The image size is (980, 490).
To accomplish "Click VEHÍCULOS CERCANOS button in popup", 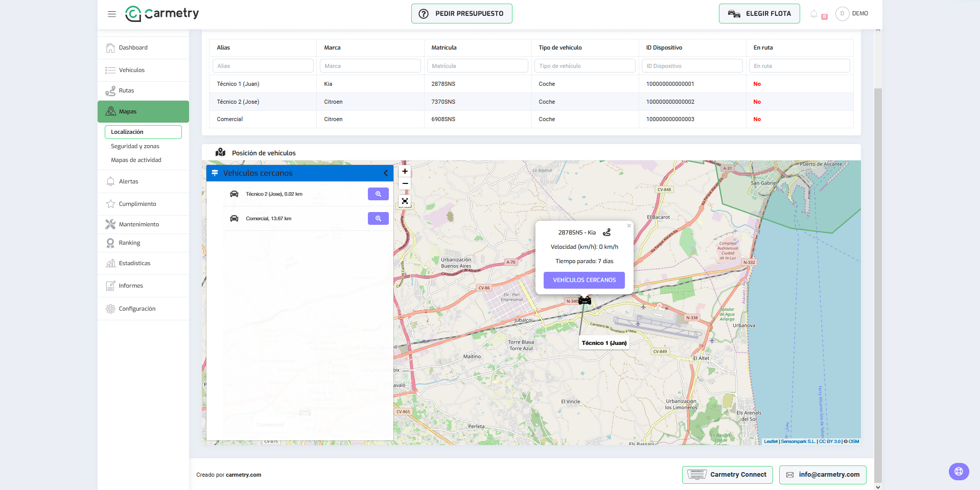I will click(584, 280).
